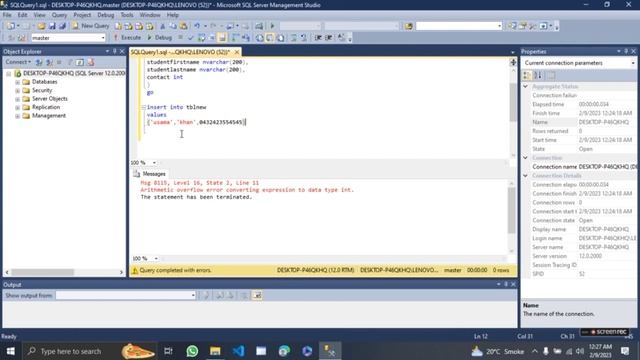Screen dimensions: 640x360
Task: Click the Cancel executing query icon
Action: point(180,38)
